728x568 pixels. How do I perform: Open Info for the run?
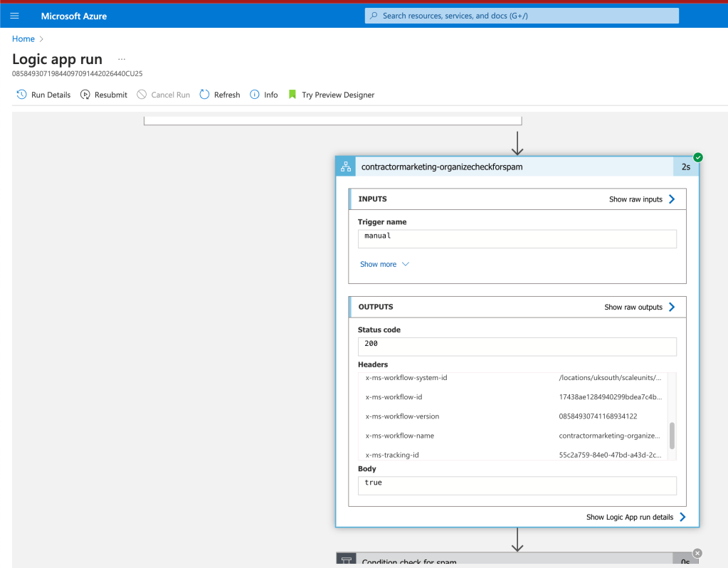pos(264,94)
